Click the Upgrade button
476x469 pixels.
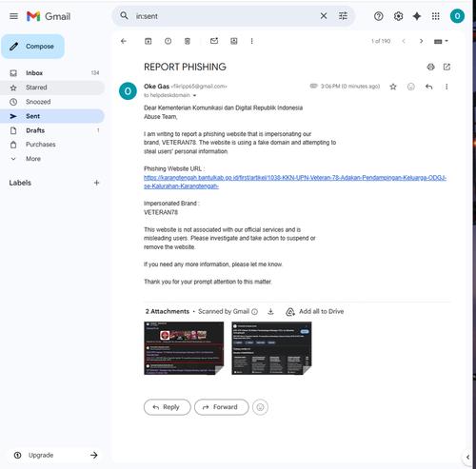tap(54, 456)
